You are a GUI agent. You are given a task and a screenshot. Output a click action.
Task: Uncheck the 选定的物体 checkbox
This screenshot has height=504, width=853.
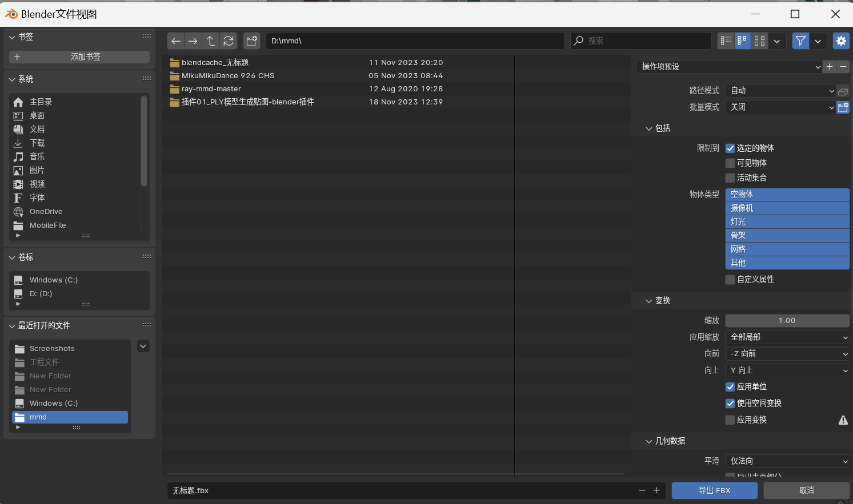coord(730,148)
